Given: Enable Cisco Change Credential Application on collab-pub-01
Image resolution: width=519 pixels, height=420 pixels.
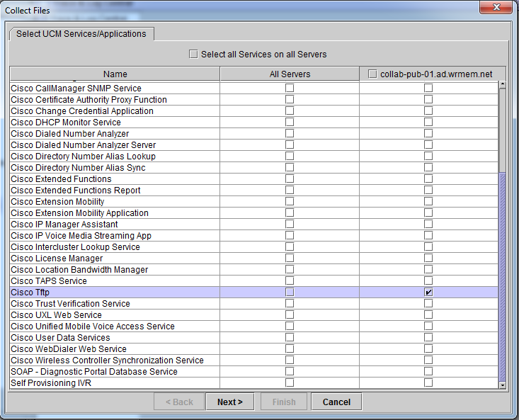Looking at the screenshot, I should pyautogui.click(x=428, y=111).
